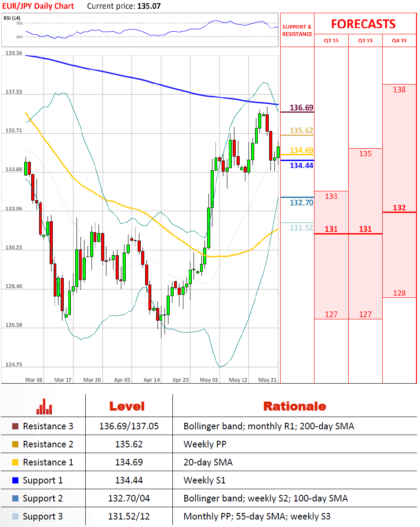Select the Q3 15 forecast column header
This screenshot has height=527, width=420.
click(x=365, y=40)
